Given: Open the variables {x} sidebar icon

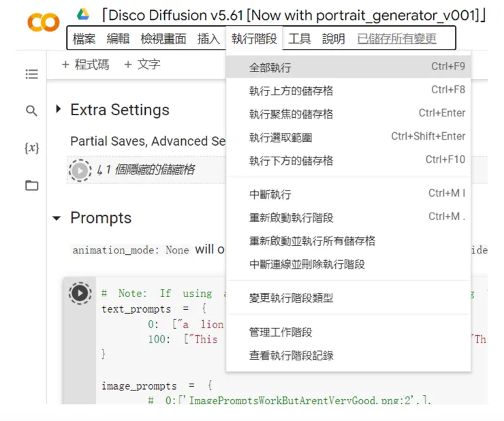Looking at the screenshot, I should (31, 147).
